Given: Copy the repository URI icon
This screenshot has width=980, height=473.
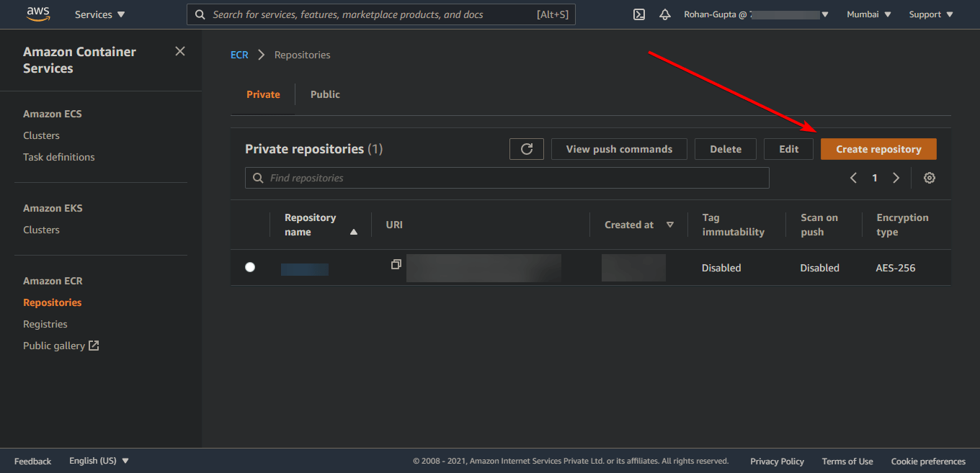Looking at the screenshot, I should click(396, 264).
